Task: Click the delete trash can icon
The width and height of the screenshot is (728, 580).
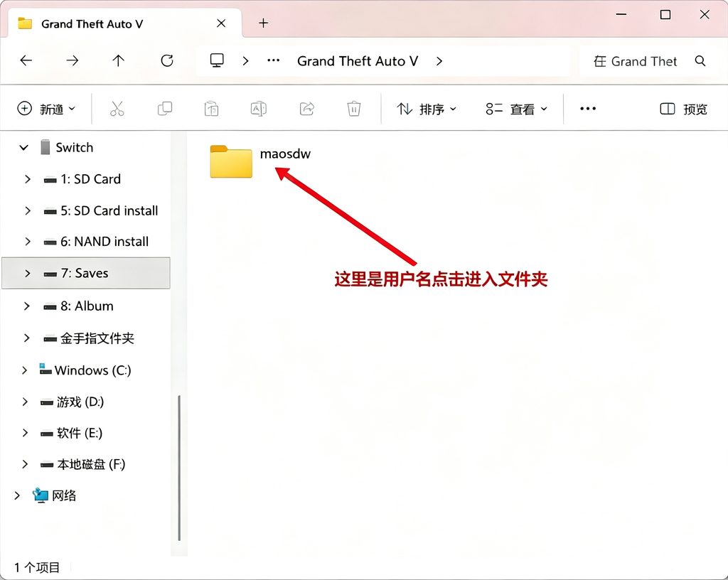Action: [x=354, y=109]
